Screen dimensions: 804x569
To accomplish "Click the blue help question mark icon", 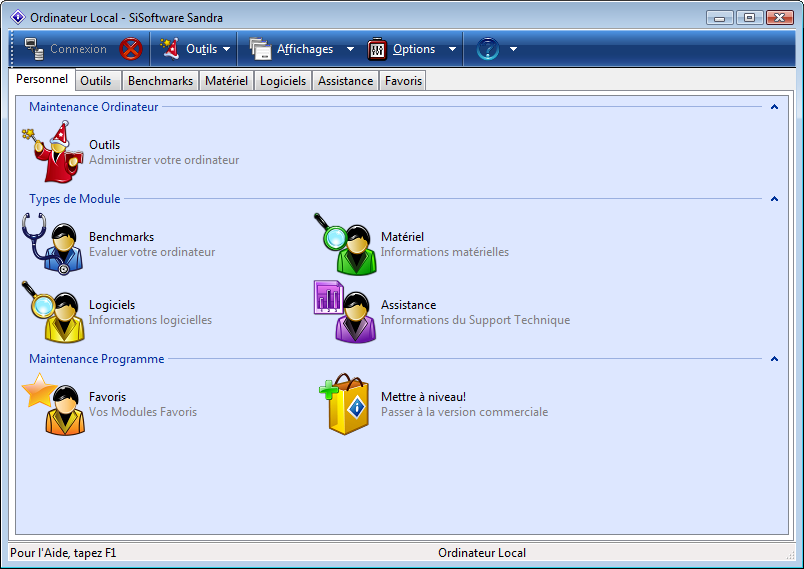I will (488, 49).
